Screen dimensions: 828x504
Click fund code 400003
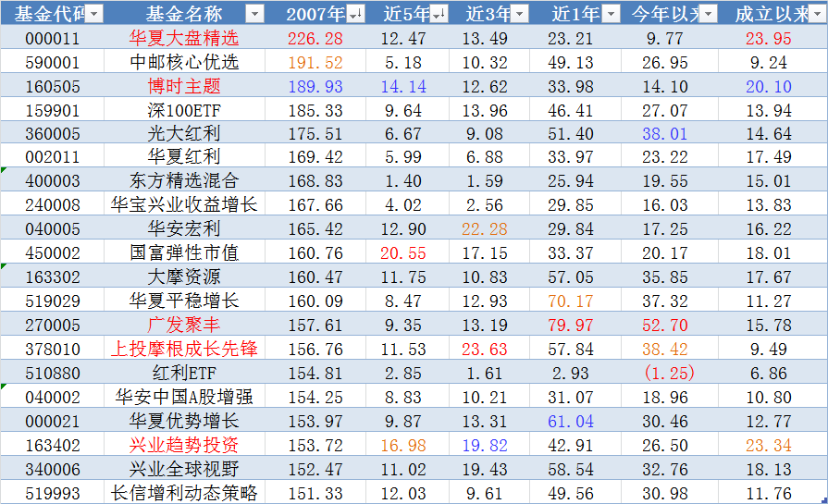(x=53, y=181)
